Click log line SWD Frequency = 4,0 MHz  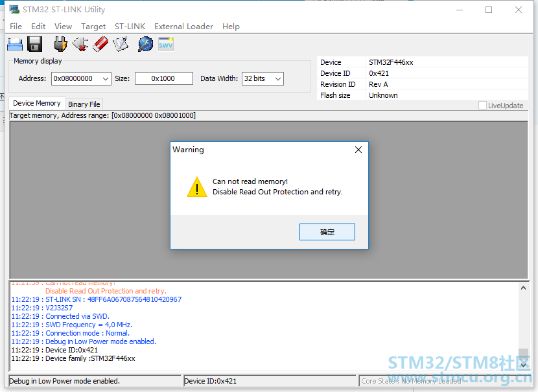click(x=72, y=325)
